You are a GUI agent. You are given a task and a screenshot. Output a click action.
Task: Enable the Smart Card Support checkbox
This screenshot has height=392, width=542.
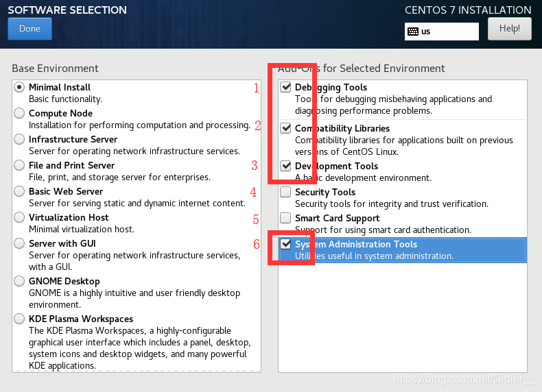pyautogui.click(x=285, y=218)
